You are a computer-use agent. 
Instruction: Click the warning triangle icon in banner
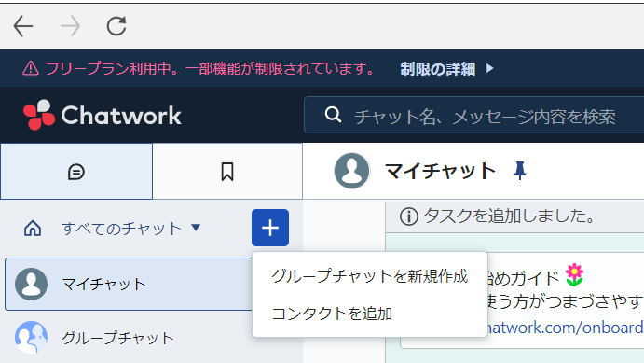pos(31,68)
